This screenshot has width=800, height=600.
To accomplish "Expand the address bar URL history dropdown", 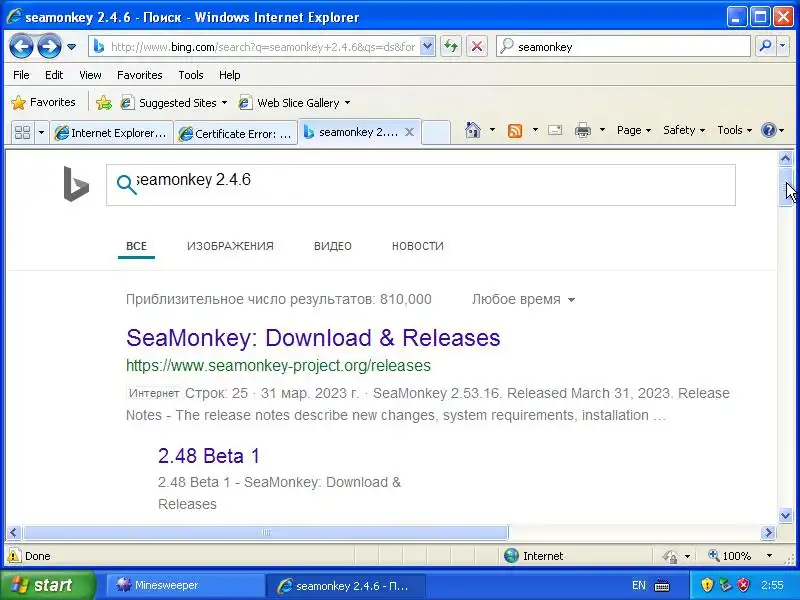I will point(428,46).
